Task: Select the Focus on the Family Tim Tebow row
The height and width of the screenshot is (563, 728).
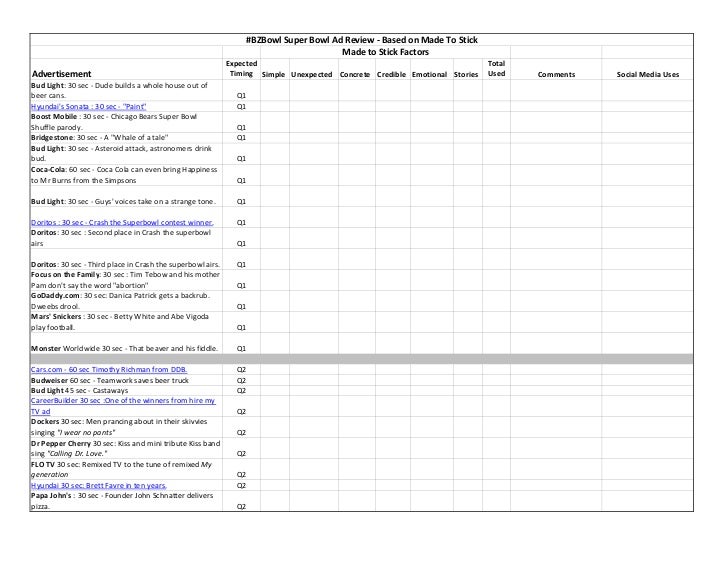Action: (362, 280)
